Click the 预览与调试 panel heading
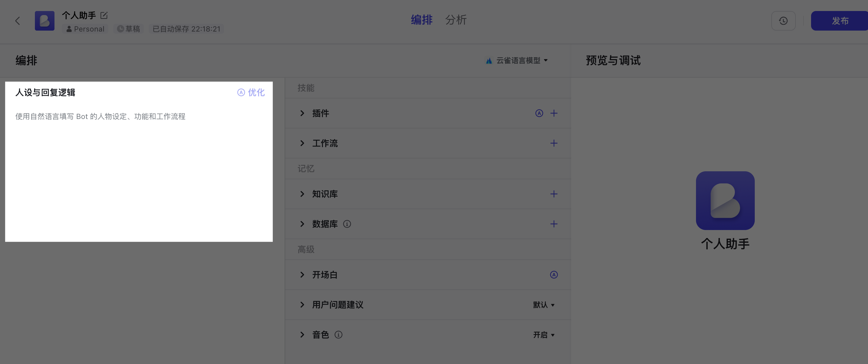The width and height of the screenshot is (868, 364). (613, 61)
